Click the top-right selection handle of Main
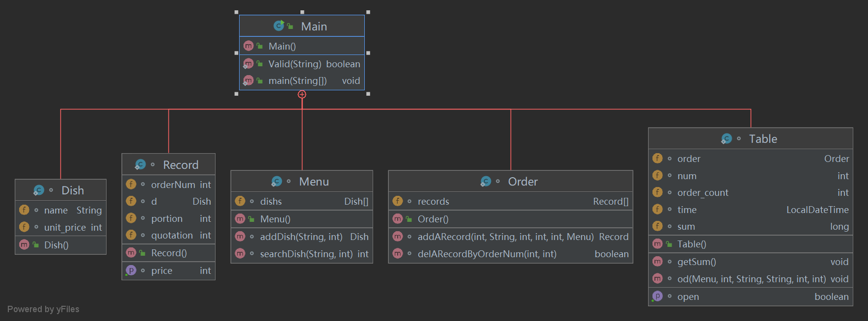 tap(368, 12)
